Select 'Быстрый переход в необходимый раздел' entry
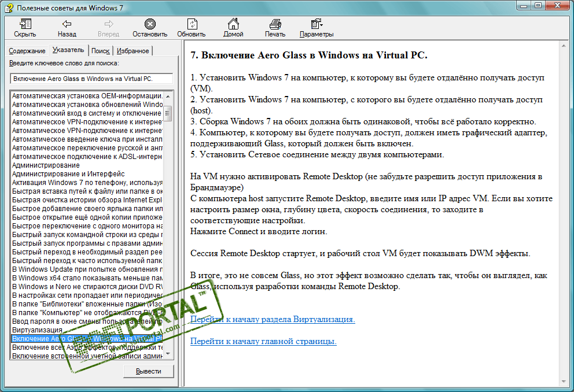Screen dimensions: 574x392 point(87,252)
